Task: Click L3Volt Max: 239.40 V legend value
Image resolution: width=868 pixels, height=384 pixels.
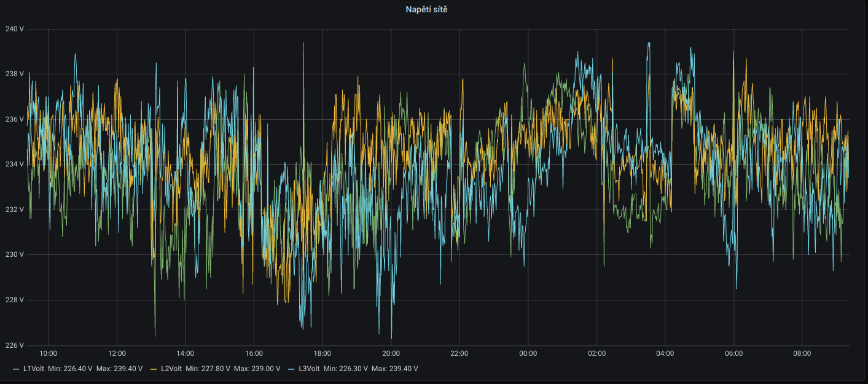Action: pyautogui.click(x=394, y=369)
